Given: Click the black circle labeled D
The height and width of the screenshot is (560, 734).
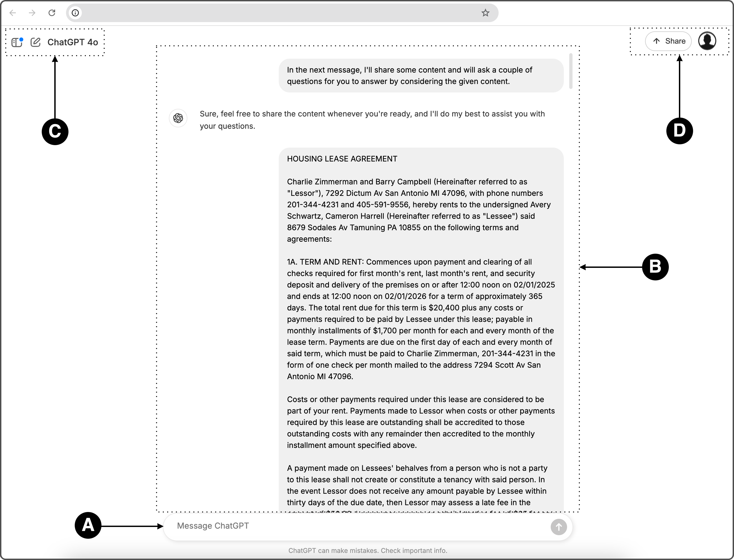Looking at the screenshot, I should tap(679, 131).
